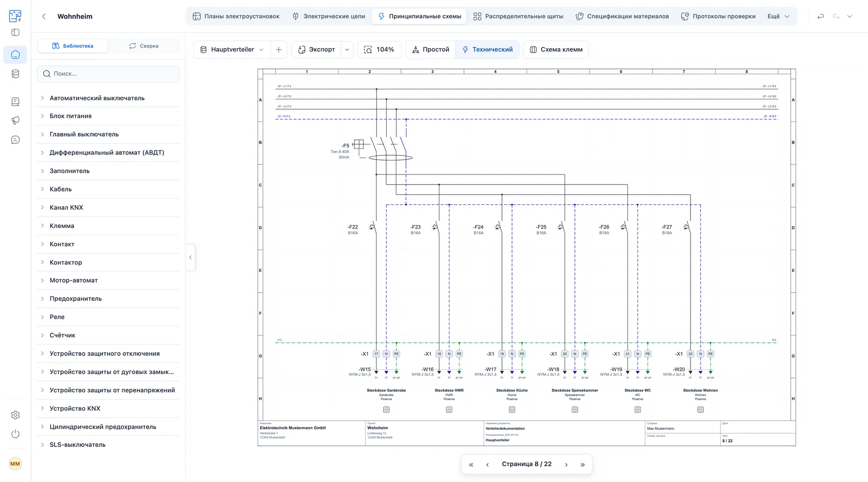
Task: Open the history dropdown chevron near redo
Action: click(x=850, y=16)
